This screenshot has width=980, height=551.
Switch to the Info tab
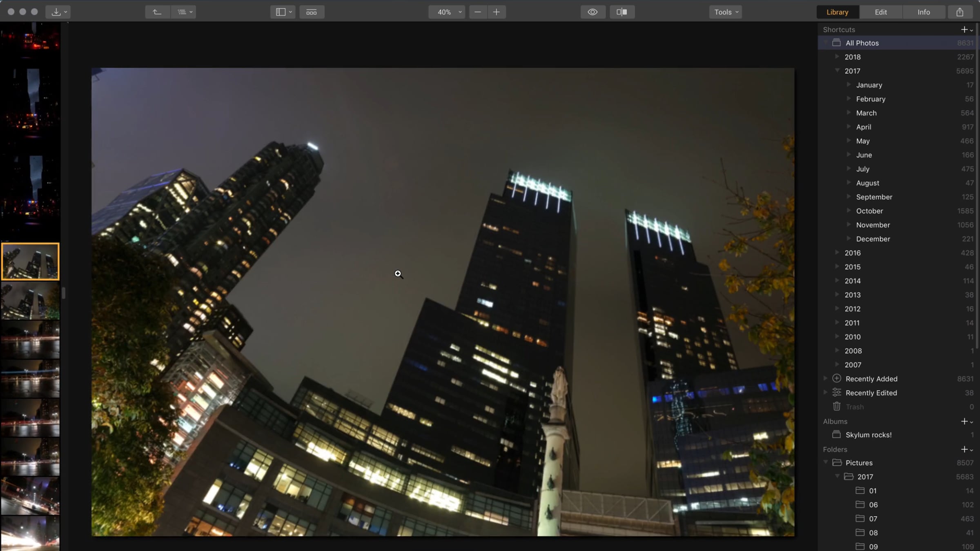[924, 12]
